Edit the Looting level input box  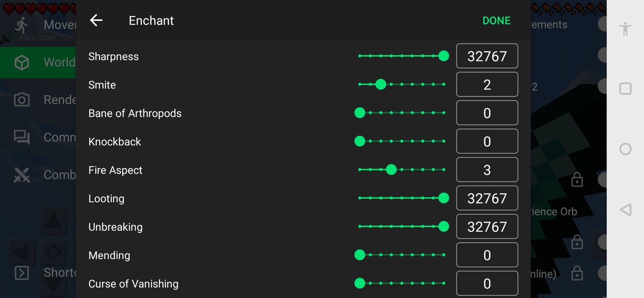[487, 198]
